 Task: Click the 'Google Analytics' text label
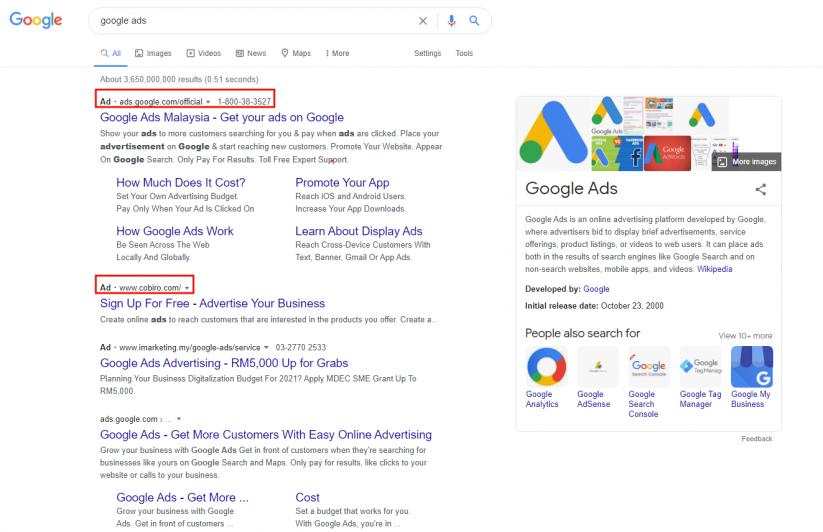542,399
